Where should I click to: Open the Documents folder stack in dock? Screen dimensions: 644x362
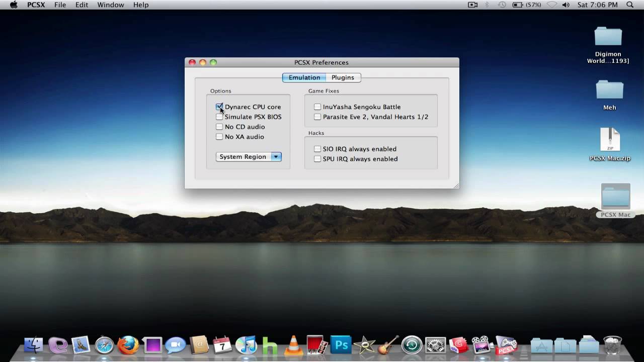coord(565,345)
